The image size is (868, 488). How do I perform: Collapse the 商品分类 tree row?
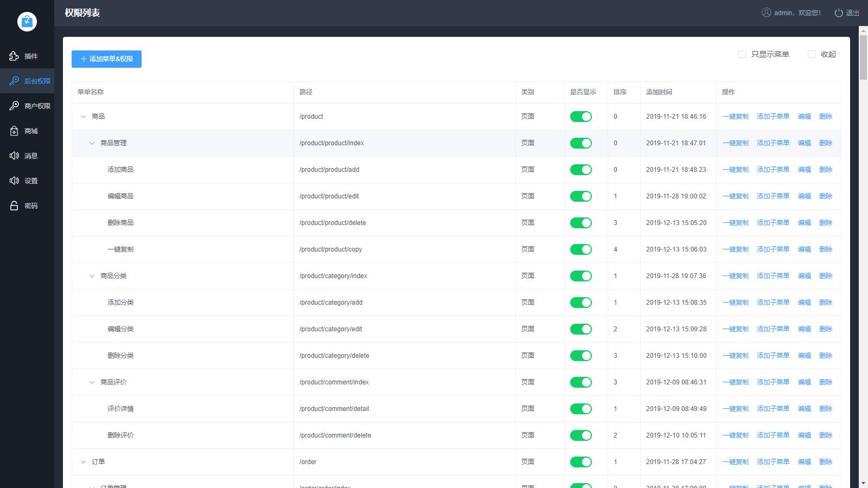coord(92,276)
